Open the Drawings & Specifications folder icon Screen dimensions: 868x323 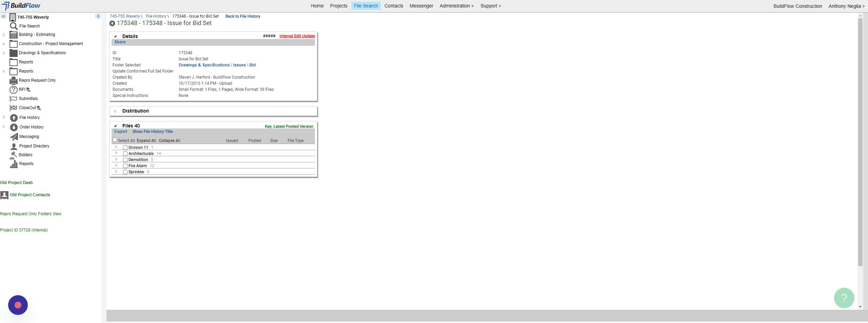13,53
